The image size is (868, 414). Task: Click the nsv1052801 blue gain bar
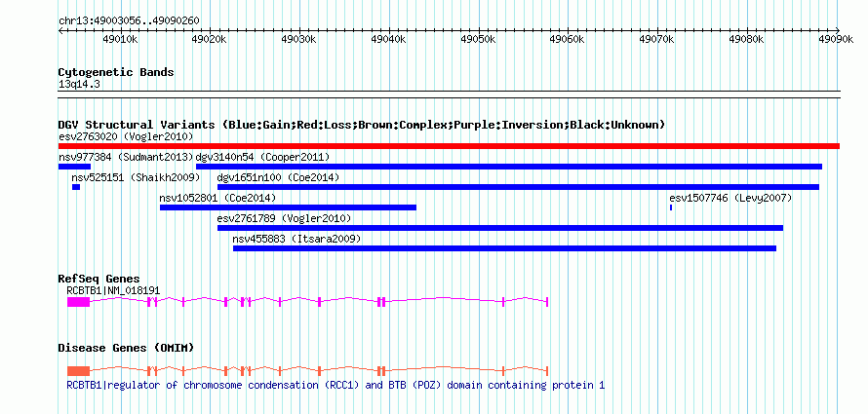288,207
